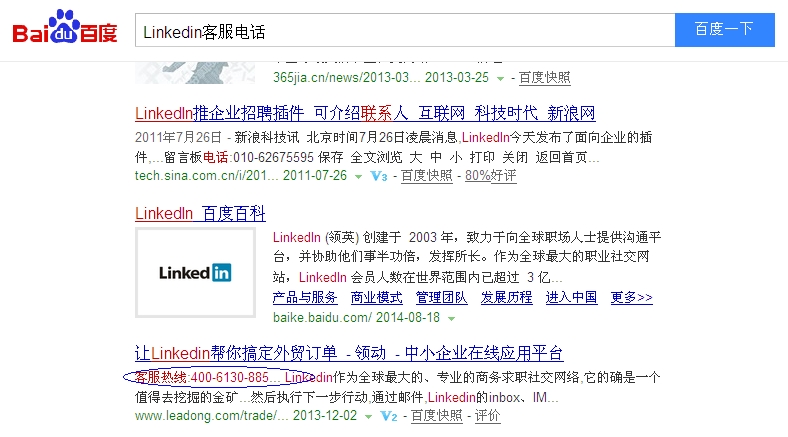The width and height of the screenshot is (788, 437).
Task: Click the www.leadong.com/trade/... URL text
Action: click(211, 416)
